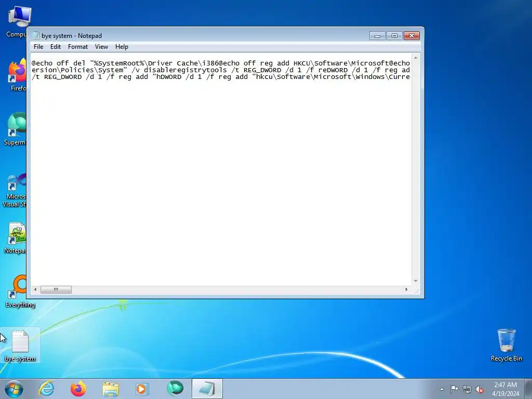
Task: Click the text "%SystemRoot%\Driver" in Notepad
Action: [133, 63]
